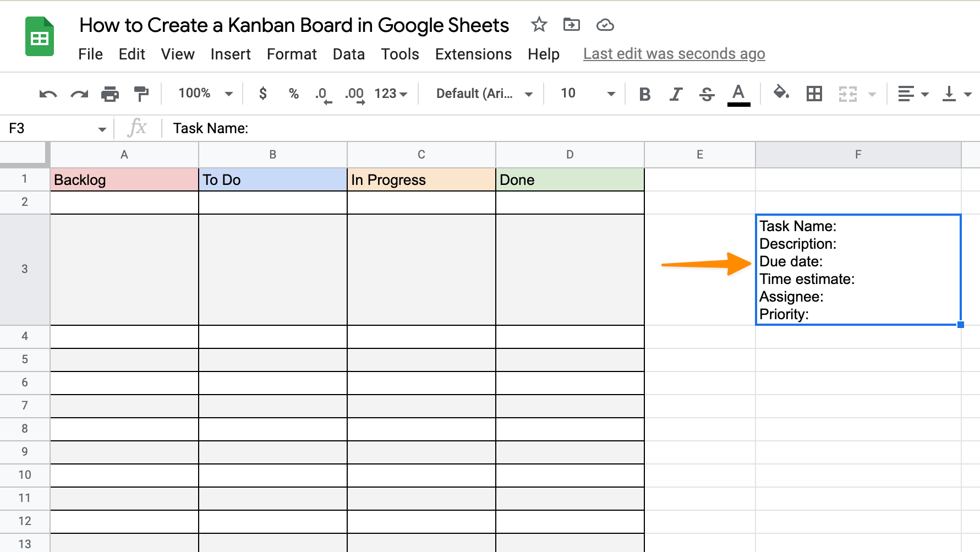This screenshot has width=980, height=552.
Task: Click the Undo icon
Action: click(47, 94)
